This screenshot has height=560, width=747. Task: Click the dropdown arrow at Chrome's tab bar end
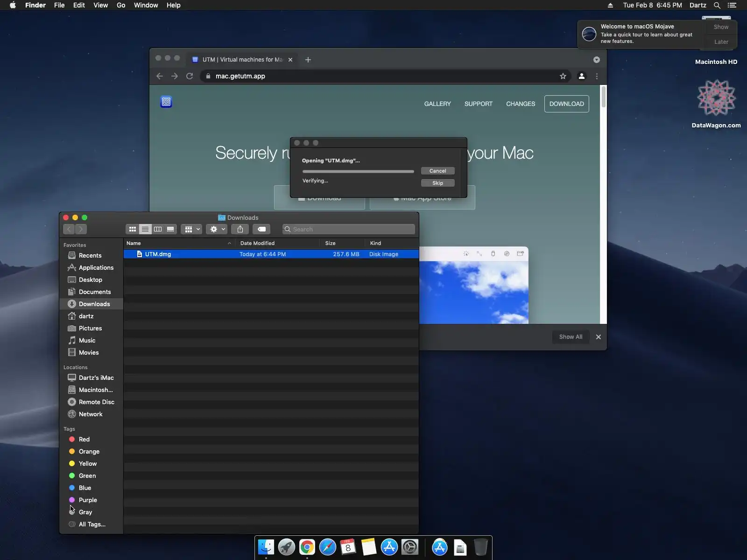(x=597, y=60)
